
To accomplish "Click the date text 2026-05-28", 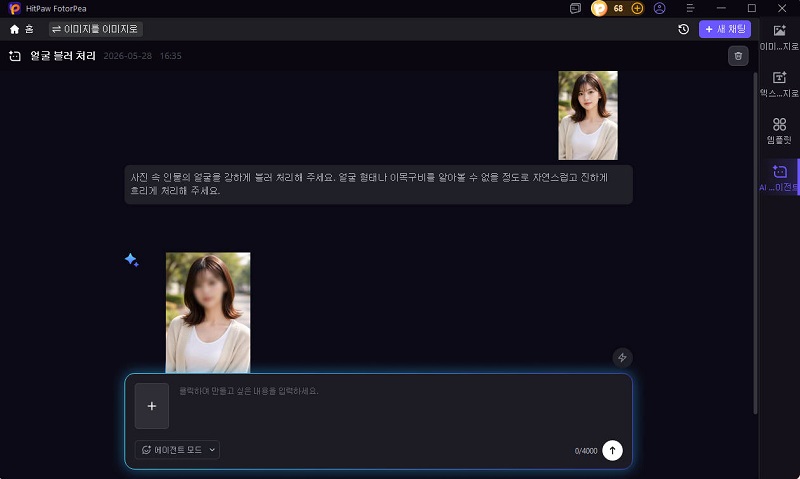I will [128, 56].
